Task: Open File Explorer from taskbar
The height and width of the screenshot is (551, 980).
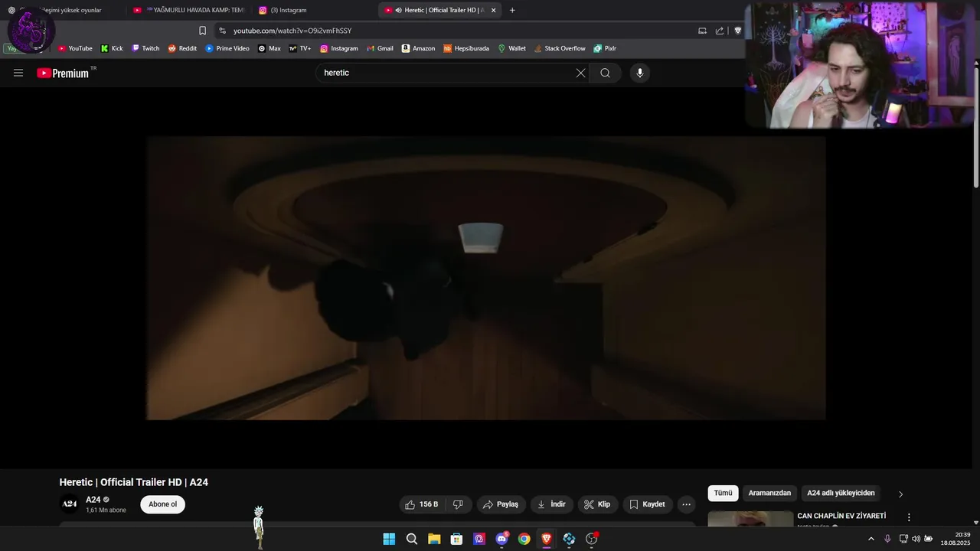Action: coord(434,539)
